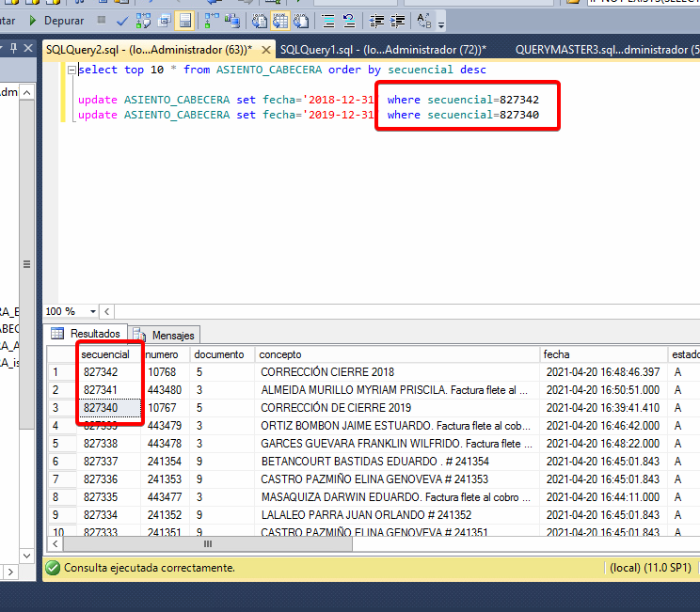Click the CORRECCIÓN CIERRE 2018 concept cell
The image size is (700, 612).
click(397, 372)
